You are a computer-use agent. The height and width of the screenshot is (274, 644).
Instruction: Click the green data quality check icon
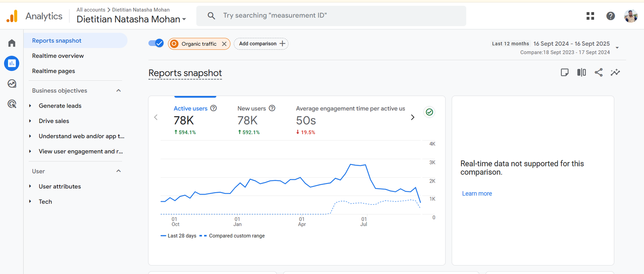[x=429, y=112]
